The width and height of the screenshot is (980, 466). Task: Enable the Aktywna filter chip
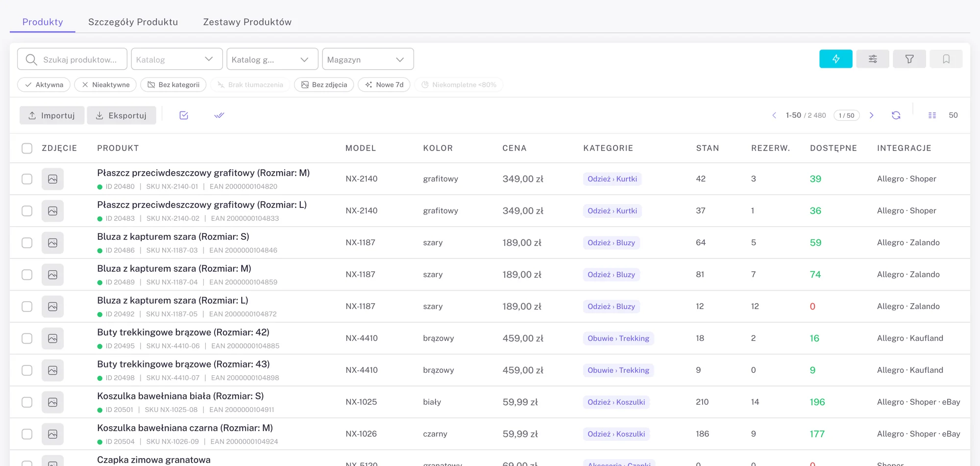pos(44,85)
